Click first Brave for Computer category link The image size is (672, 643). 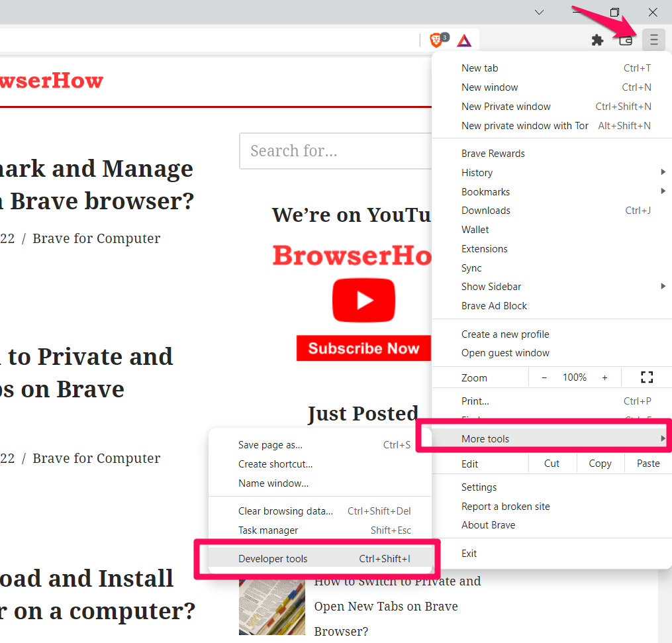[x=97, y=238]
